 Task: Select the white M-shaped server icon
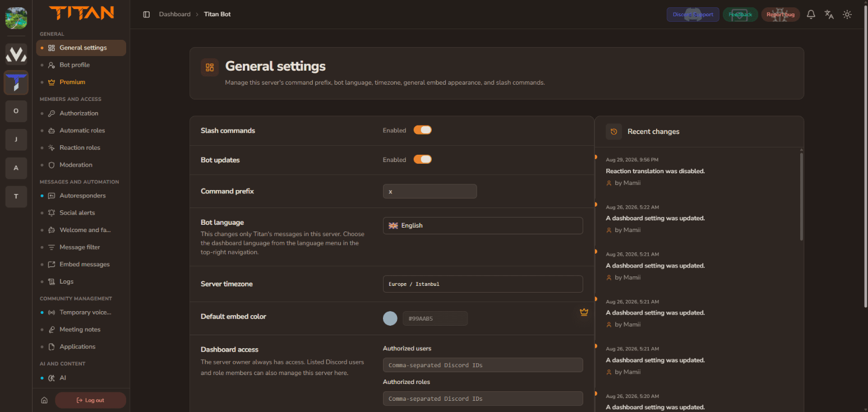(x=16, y=54)
